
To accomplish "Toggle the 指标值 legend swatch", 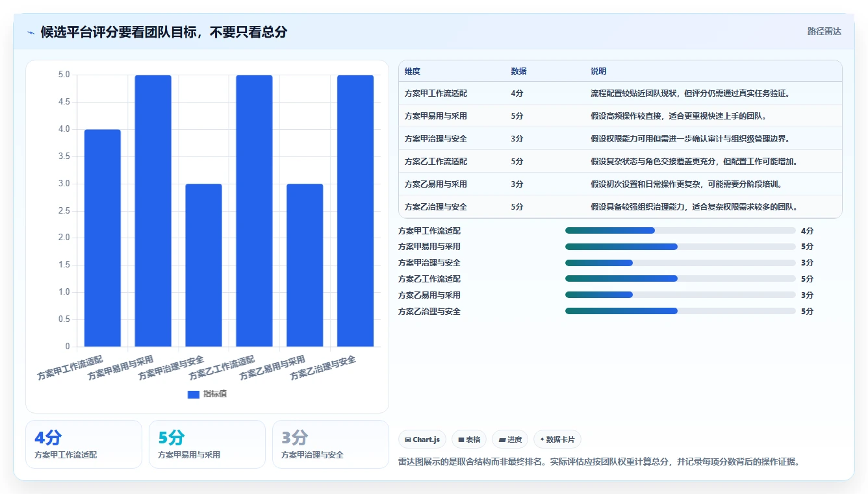I will pos(193,394).
